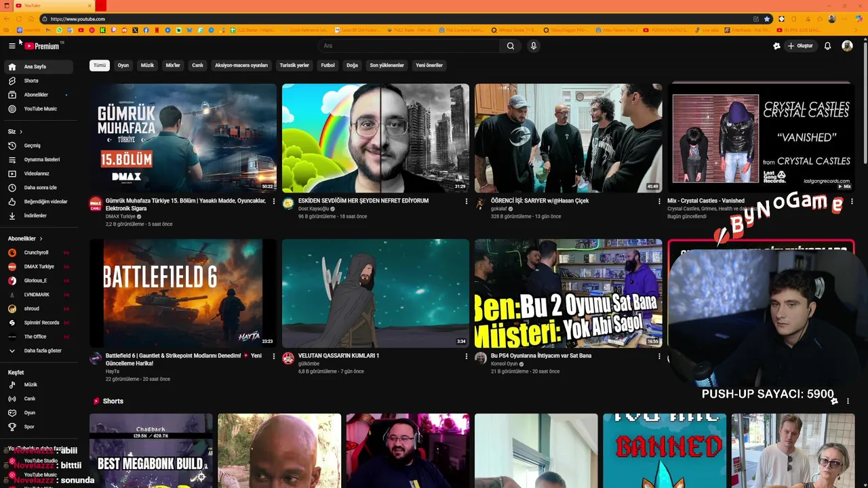Open the Shorts shelf more-options icon
This screenshot has height=488, width=868.
click(848, 401)
